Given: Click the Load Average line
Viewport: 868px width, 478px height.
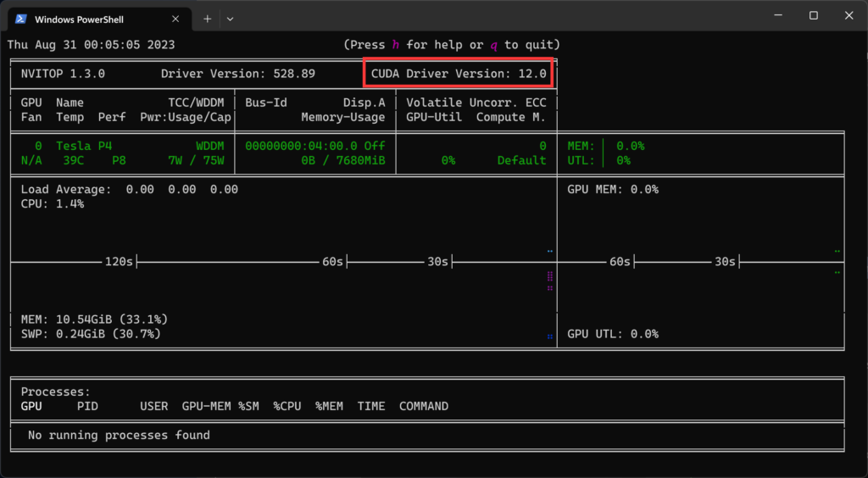Looking at the screenshot, I should pyautogui.click(x=130, y=189).
